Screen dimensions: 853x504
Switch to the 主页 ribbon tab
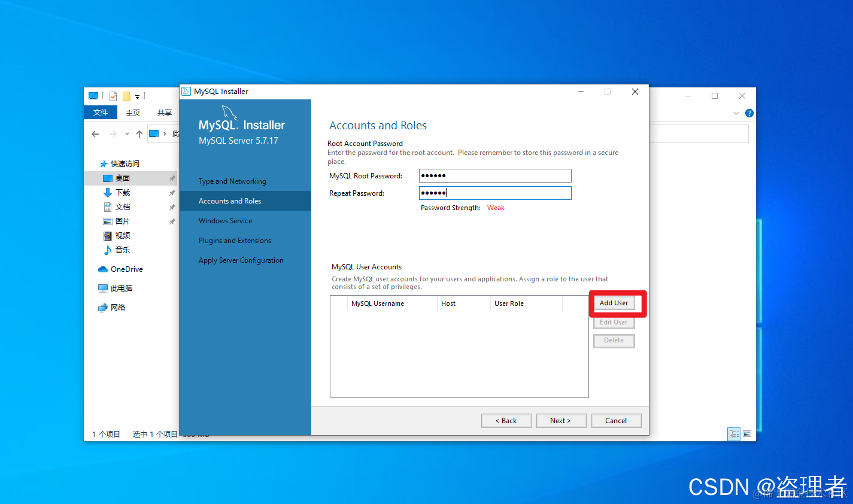133,113
